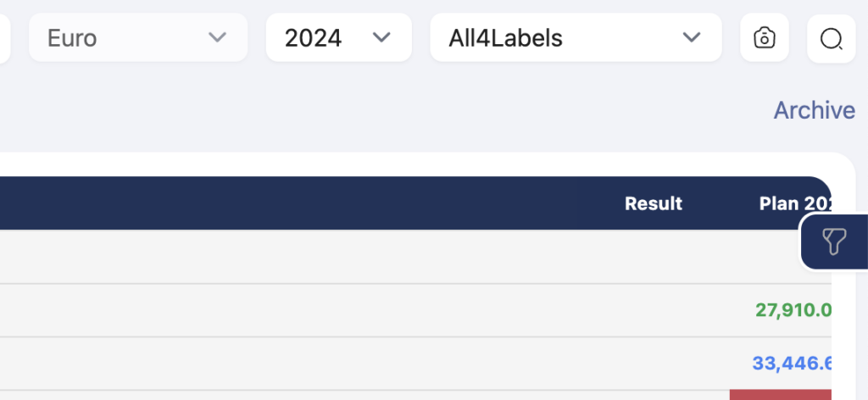The width and height of the screenshot is (868, 400).
Task: Open the partially visible dropdown at left edge
Action: tap(5, 37)
